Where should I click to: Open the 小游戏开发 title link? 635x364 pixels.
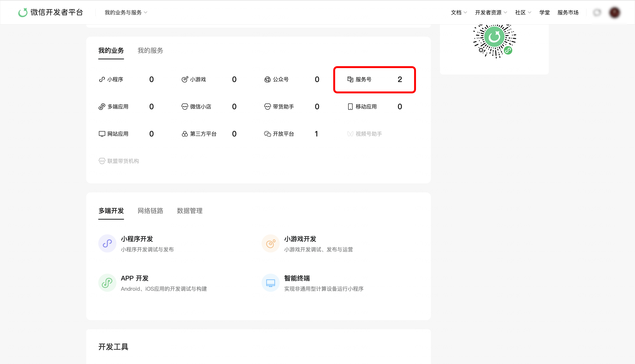click(x=300, y=239)
